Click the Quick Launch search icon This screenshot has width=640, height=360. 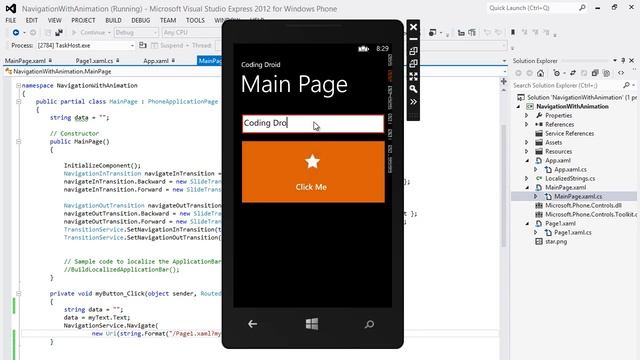582,8
